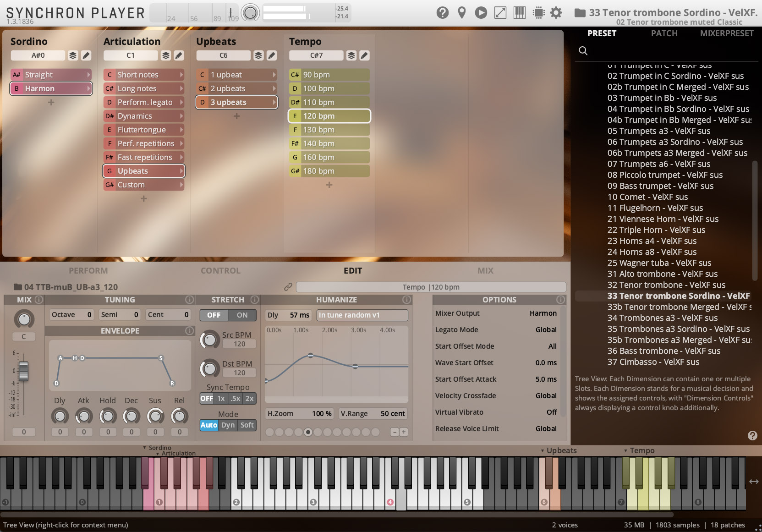
Task: Click the link chain icon beside patch name
Action: 288,287
